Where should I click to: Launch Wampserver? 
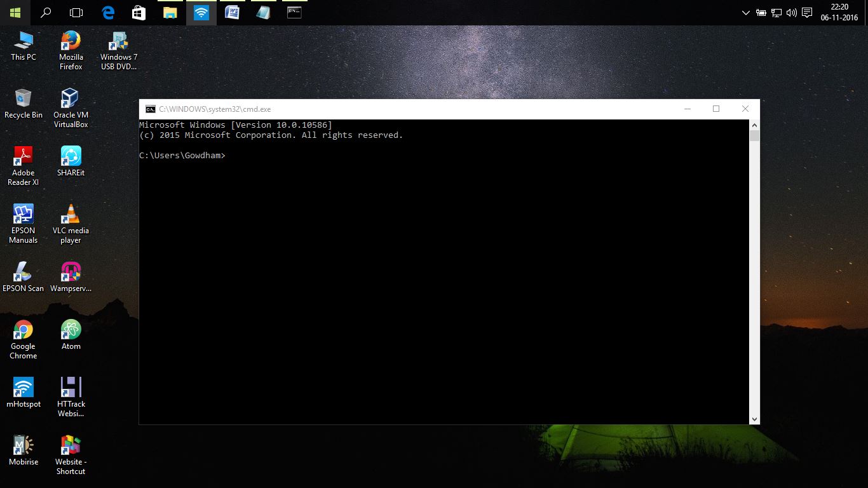click(x=70, y=271)
